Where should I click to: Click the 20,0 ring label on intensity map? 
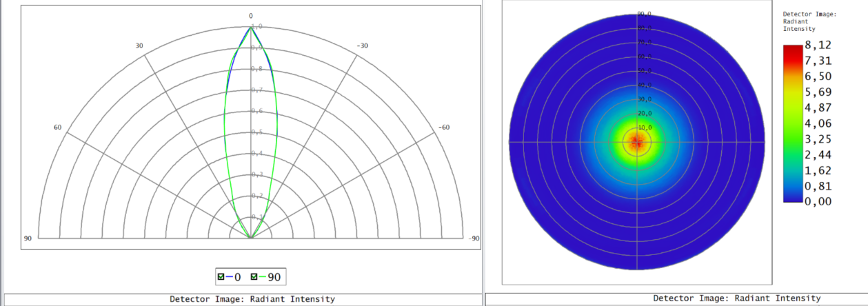point(644,114)
